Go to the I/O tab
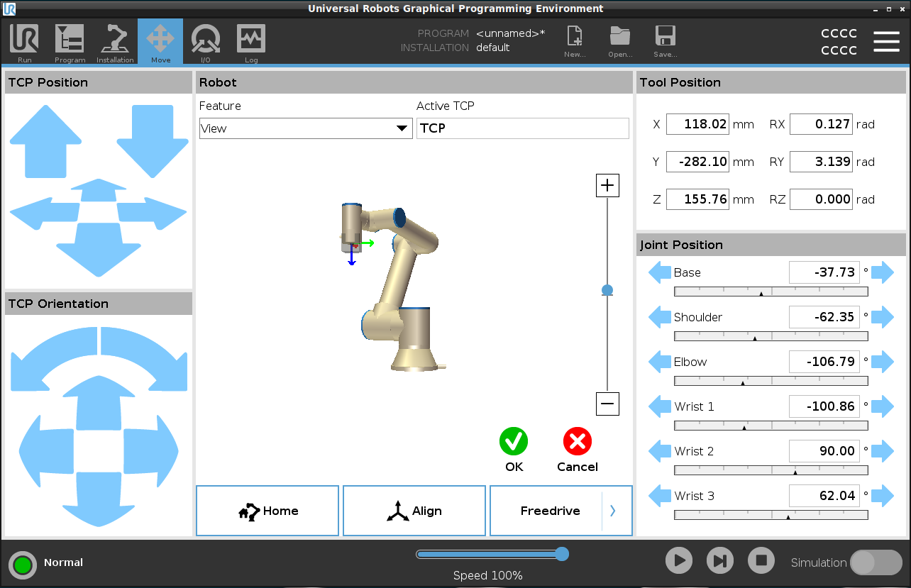This screenshot has height=588, width=911. 206,43
